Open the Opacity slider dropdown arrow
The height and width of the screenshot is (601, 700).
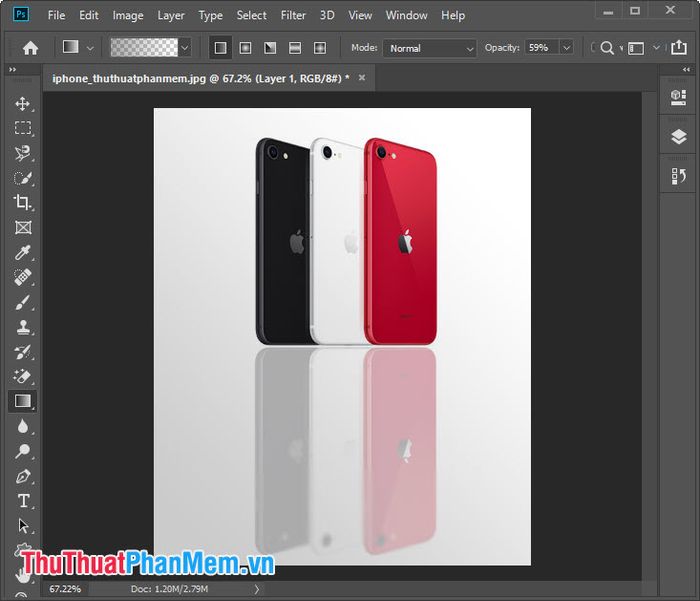pos(567,47)
